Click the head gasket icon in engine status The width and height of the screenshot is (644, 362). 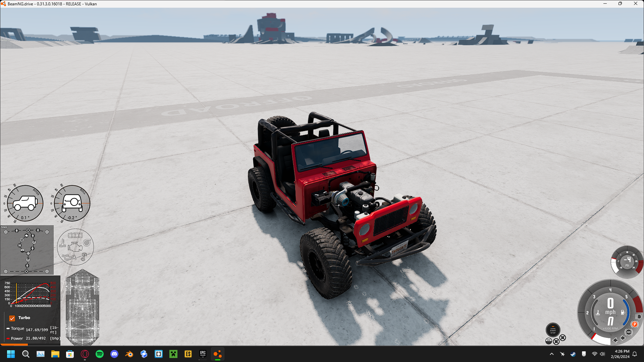[x=75, y=235]
